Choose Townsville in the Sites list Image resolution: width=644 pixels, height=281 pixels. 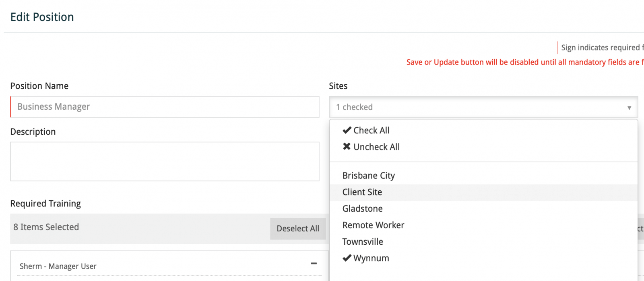tap(362, 242)
